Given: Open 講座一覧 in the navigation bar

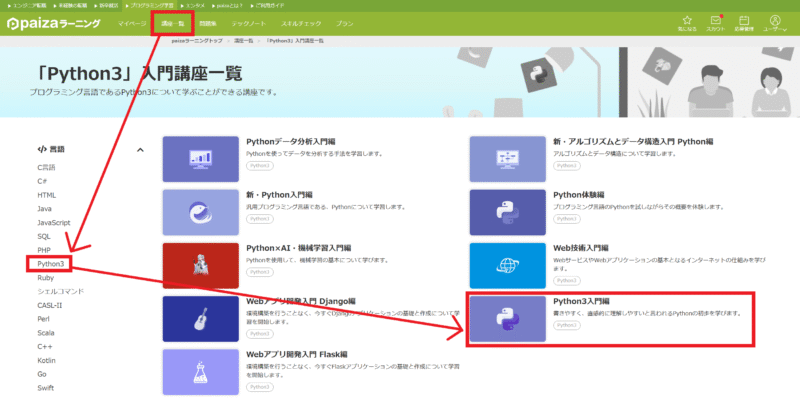Looking at the screenshot, I should coord(172,23).
